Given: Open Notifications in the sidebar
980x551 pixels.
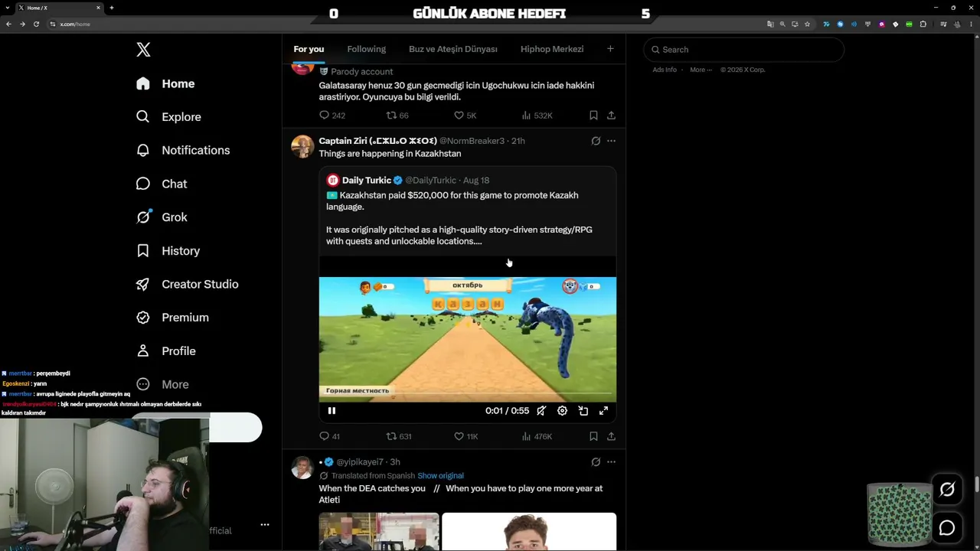Looking at the screenshot, I should (183, 150).
